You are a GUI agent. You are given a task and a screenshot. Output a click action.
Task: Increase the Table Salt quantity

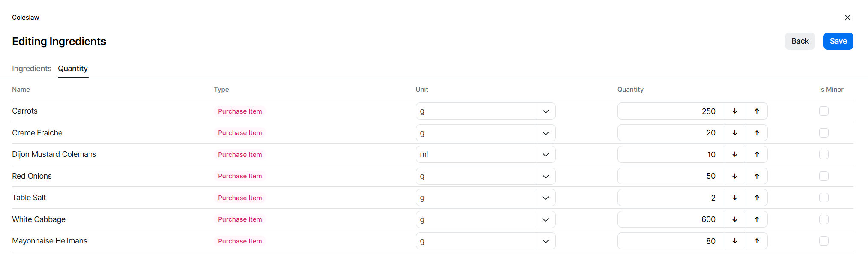click(x=757, y=198)
